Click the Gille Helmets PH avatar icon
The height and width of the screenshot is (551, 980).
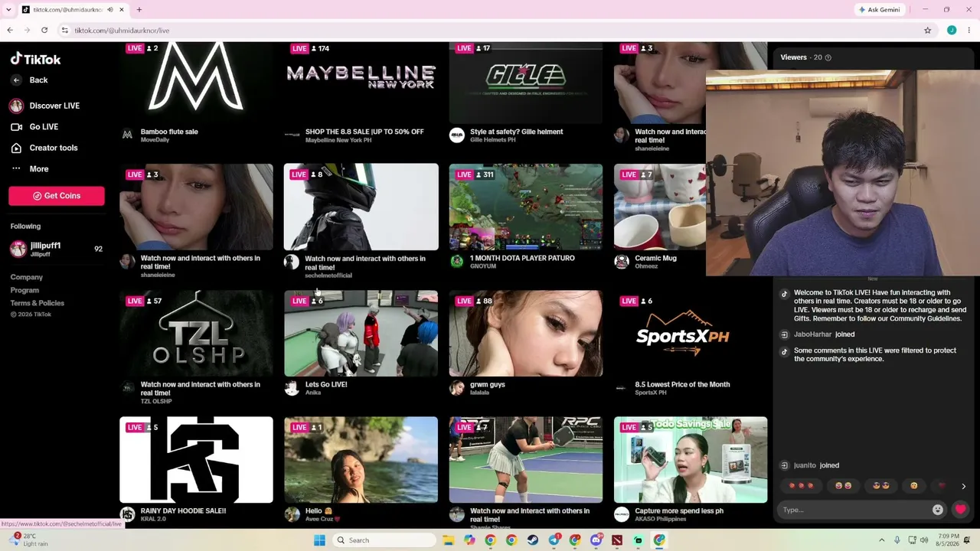(457, 135)
